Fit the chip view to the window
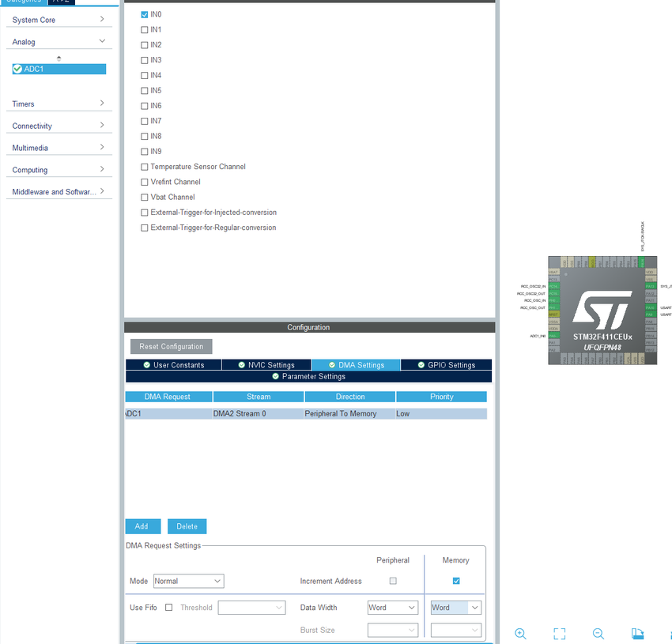The height and width of the screenshot is (644, 672). pos(559,633)
